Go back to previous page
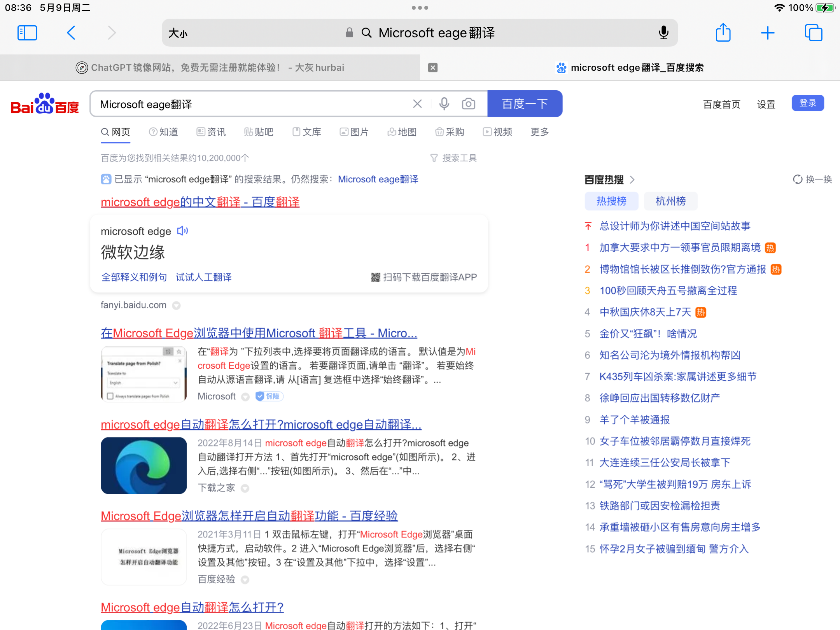This screenshot has width=840, height=630. click(71, 33)
